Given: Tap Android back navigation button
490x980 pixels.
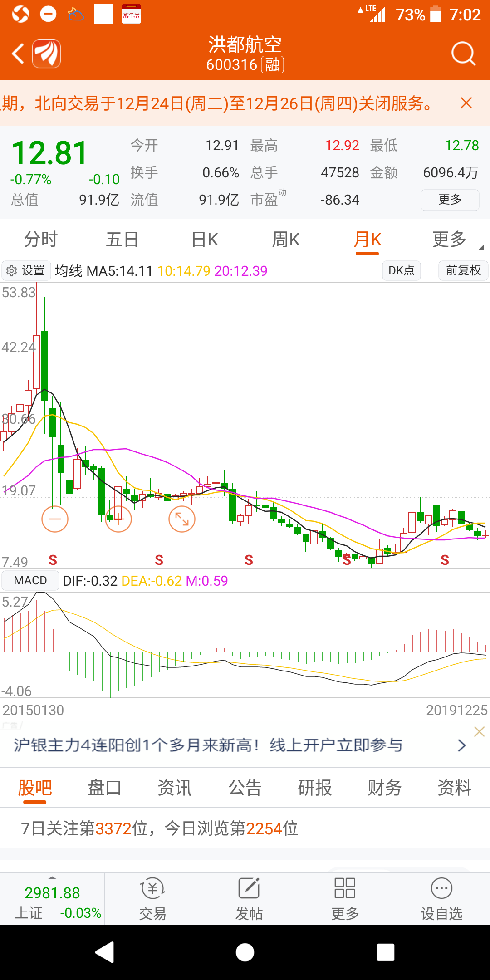Looking at the screenshot, I should pos(105,952).
